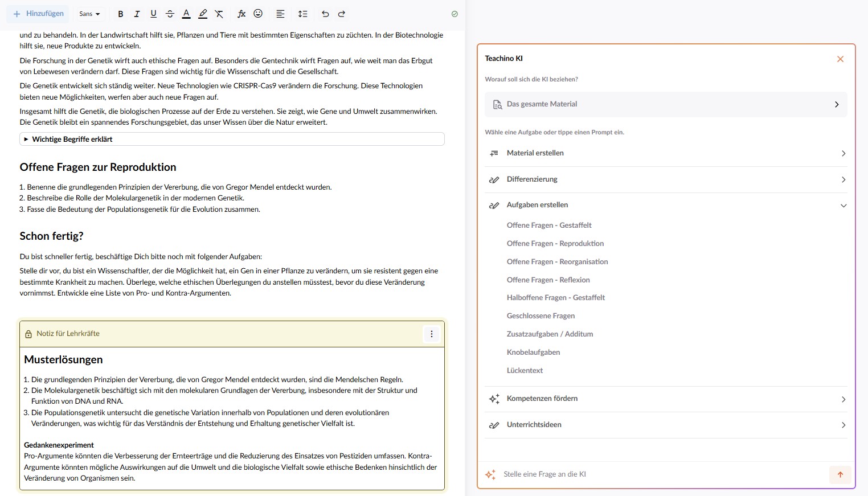Choose the 'Lückentext' option
Viewport: 868px width, 496px height.
click(x=525, y=370)
